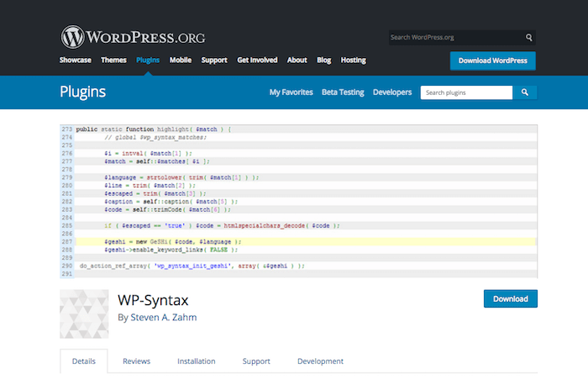Image resolution: width=588 pixels, height=390 pixels.
Task: Click the WordPress.org search magnifier icon
Action: (528, 37)
